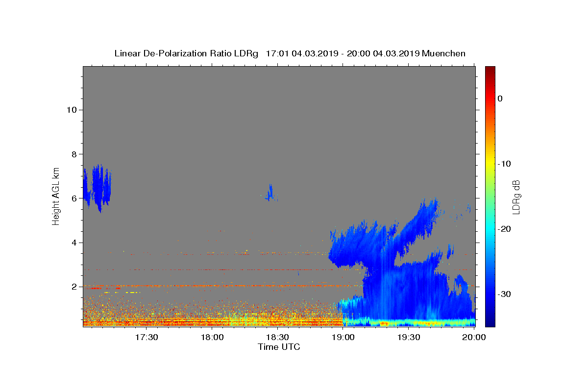Click the height label '6'
This screenshot has height=392, width=588.
pos(74,198)
